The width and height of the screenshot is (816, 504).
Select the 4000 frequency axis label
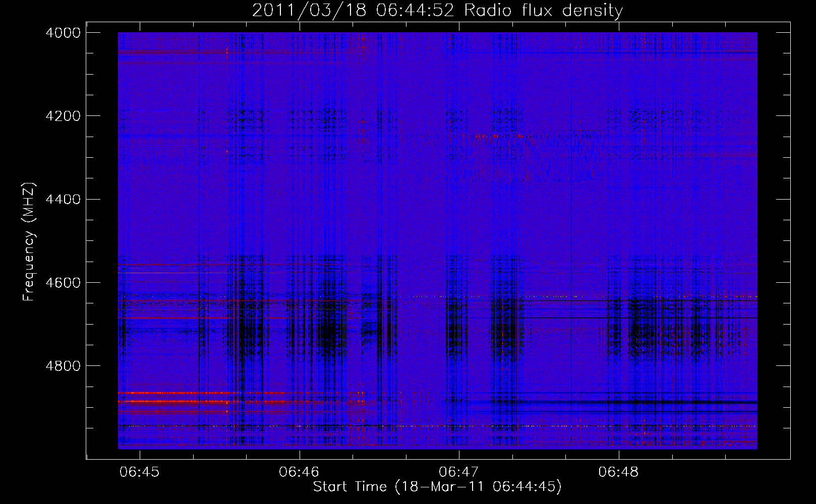(x=63, y=33)
